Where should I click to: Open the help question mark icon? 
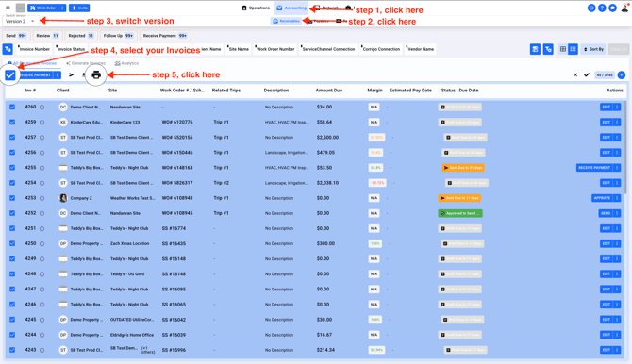(602, 8)
